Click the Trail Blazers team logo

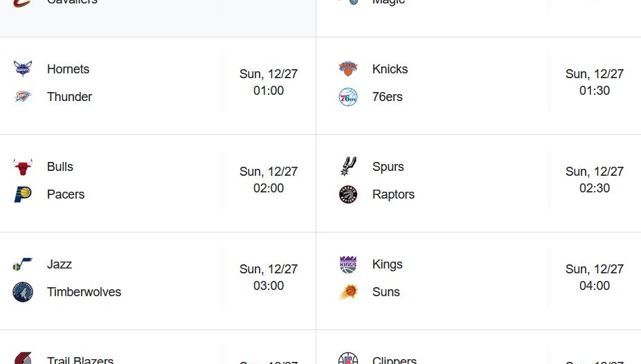(x=23, y=358)
